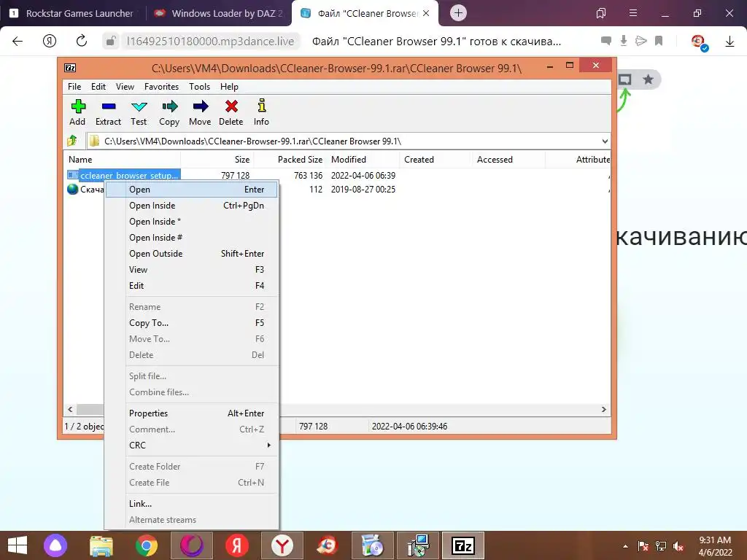
Task: Click the browser back arrow
Action: click(18, 41)
